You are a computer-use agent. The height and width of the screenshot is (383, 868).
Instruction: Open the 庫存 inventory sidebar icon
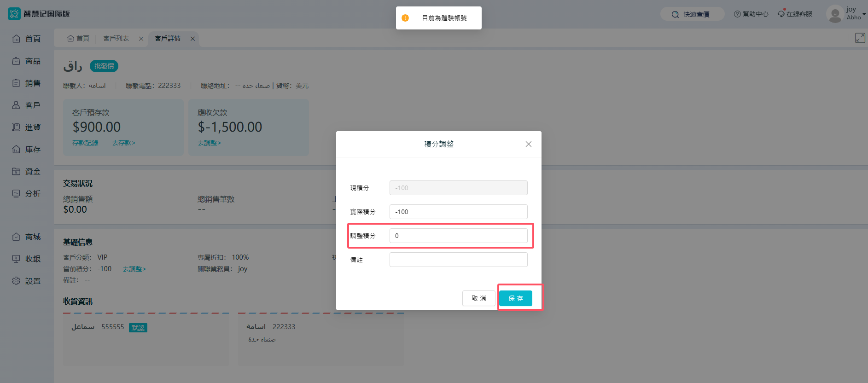pos(16,149)
